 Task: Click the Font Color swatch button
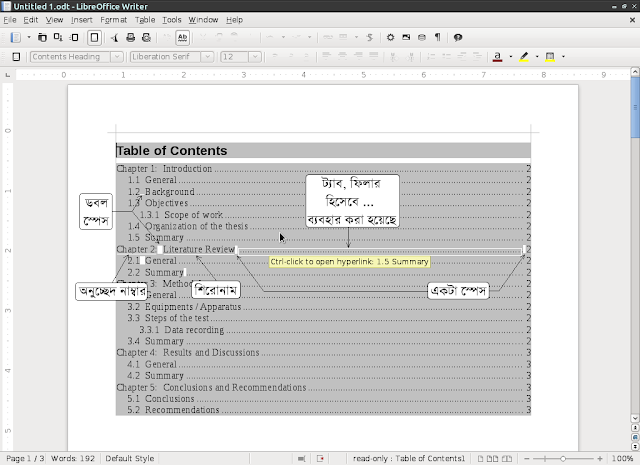tap(497, 57)
